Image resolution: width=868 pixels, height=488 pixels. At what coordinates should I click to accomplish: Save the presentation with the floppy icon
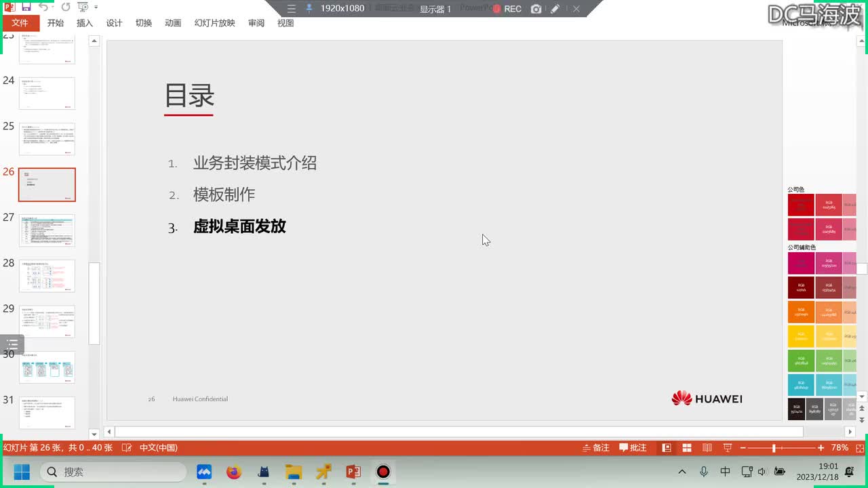(26, 7)
